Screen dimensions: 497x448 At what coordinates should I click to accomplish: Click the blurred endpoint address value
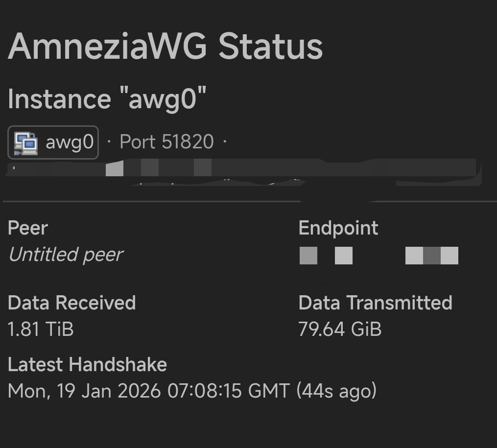pos(379,256)
